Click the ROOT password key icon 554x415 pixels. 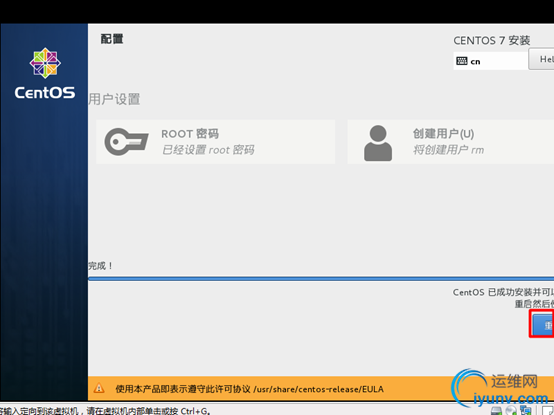pyautogui.click(x=126, y=142)
